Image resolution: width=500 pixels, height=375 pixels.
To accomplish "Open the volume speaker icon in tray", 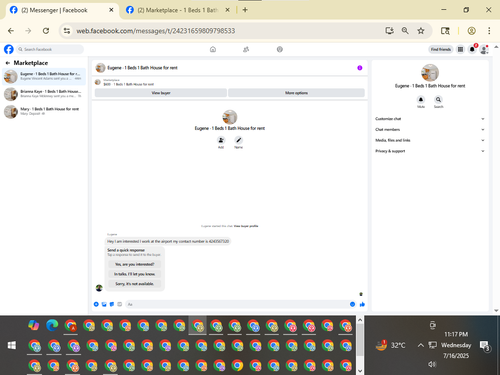I will pos(432,364).
